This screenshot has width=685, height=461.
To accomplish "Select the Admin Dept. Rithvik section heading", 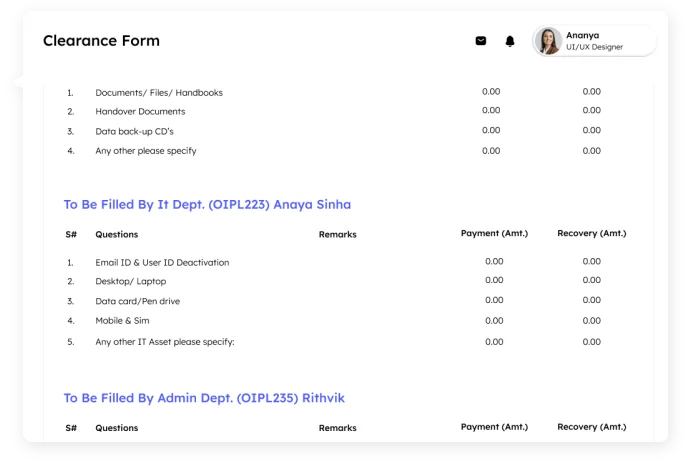I will click(x=205, y=398).
